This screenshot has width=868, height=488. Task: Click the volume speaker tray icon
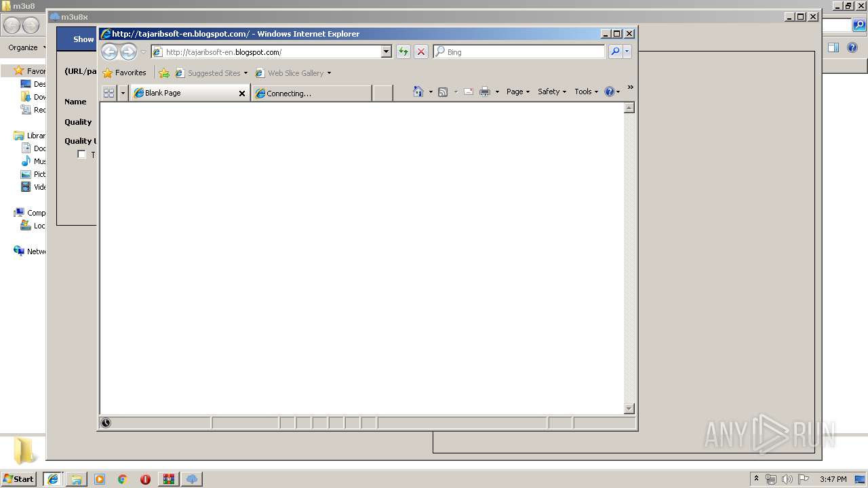787,479
